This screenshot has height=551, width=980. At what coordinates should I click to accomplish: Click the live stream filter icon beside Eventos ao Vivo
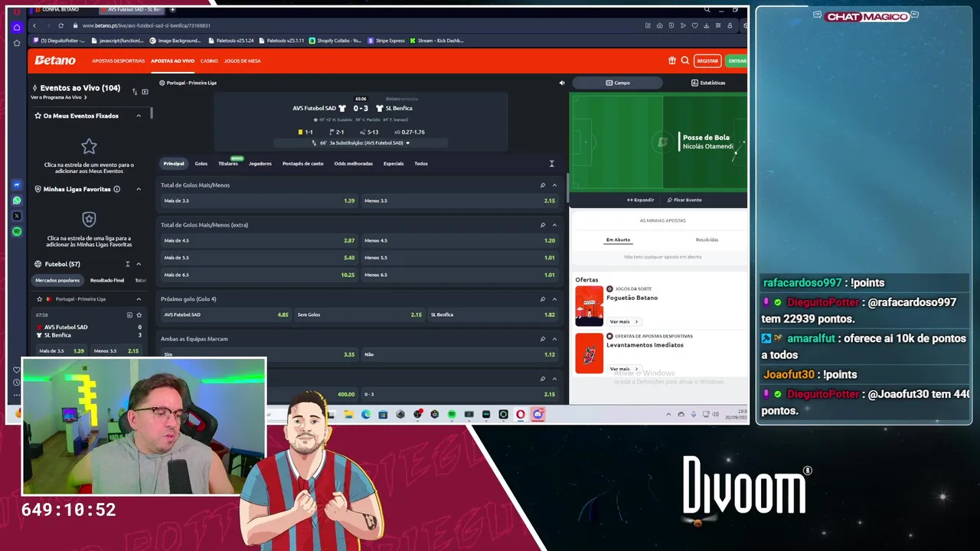(x=145, y=92)
